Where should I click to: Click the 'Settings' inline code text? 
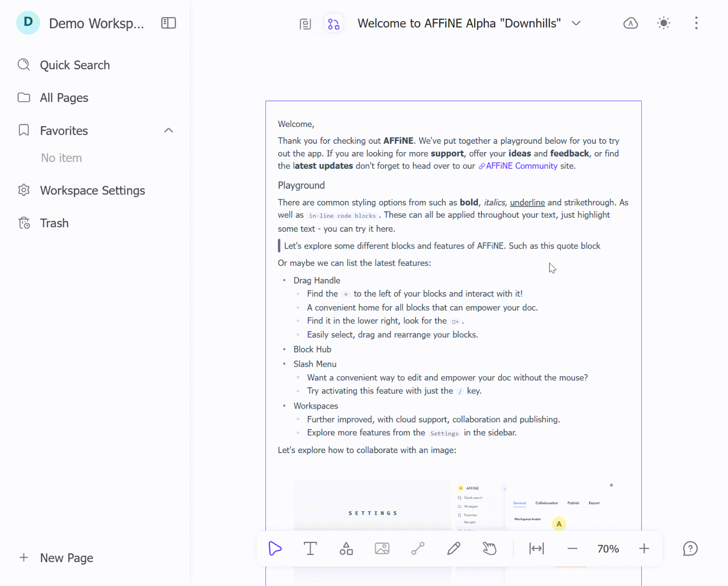(444, 434)
